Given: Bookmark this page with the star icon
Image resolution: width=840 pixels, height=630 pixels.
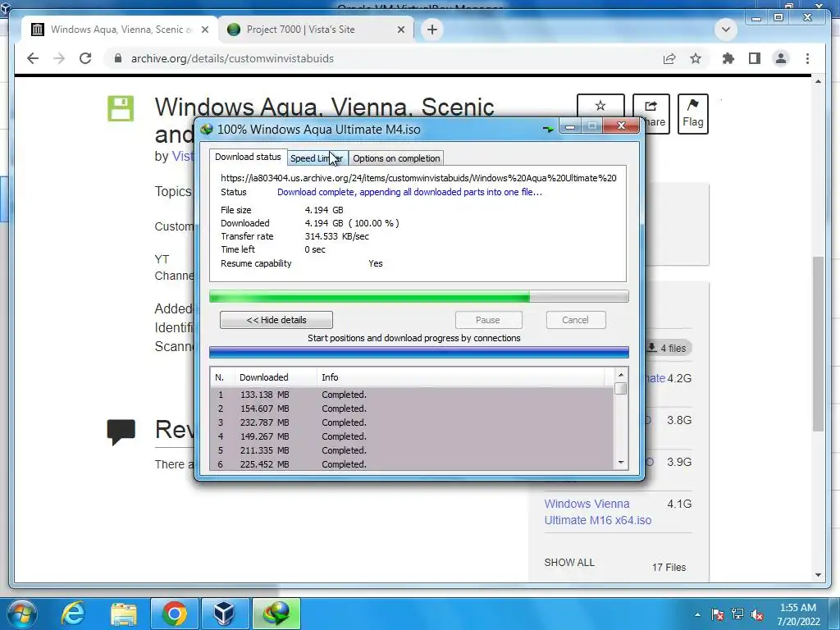Looking at the screenshot, I should tap(696, 58).
